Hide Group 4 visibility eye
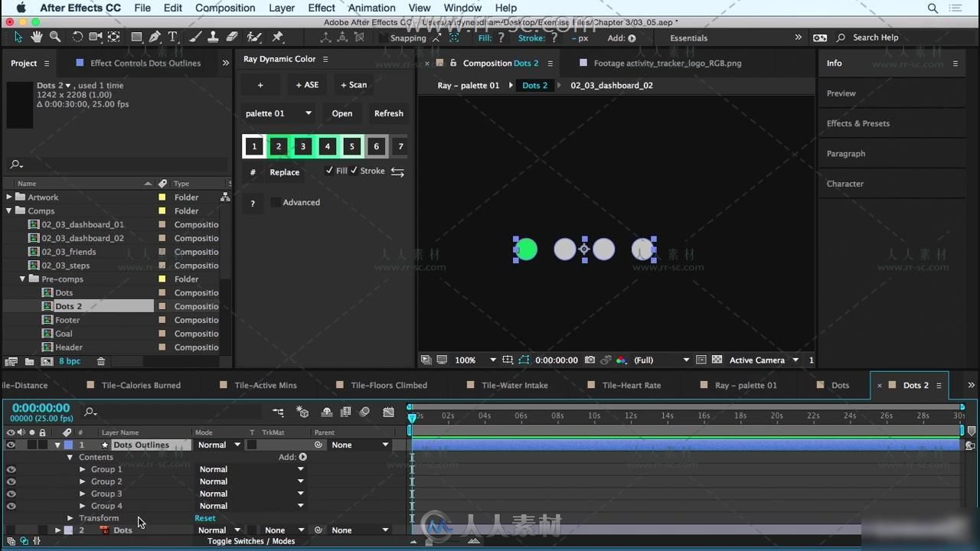Screen dimensions: 980x551 pos(11,506)
